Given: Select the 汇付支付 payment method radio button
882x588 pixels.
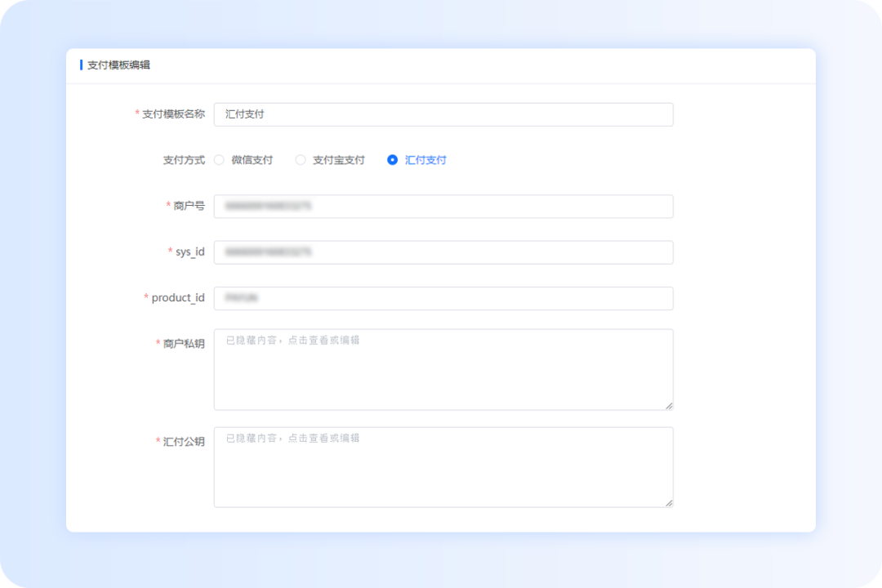Looking at the screenshot, I should (392, 160).
